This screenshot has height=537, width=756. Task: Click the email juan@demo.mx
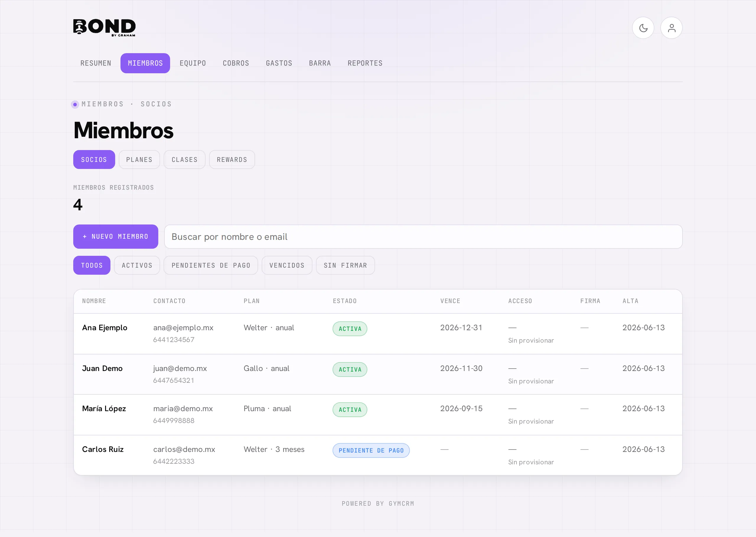click(x=180, y=368)
